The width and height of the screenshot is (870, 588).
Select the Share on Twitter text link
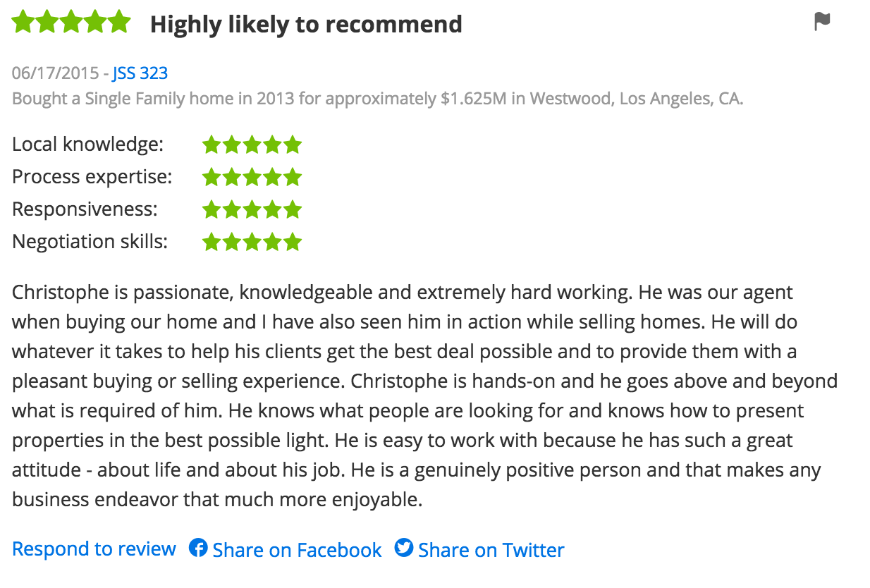491,550
